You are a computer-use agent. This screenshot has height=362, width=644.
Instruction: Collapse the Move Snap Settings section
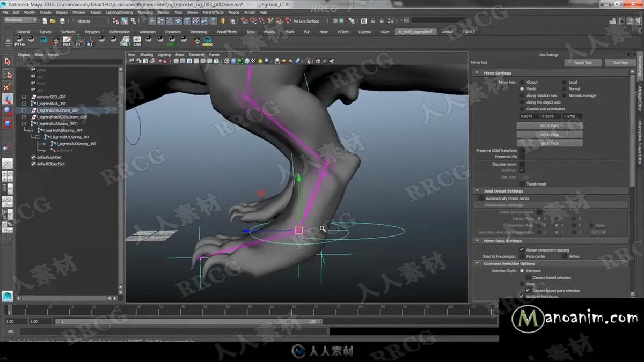coord(477,241)
